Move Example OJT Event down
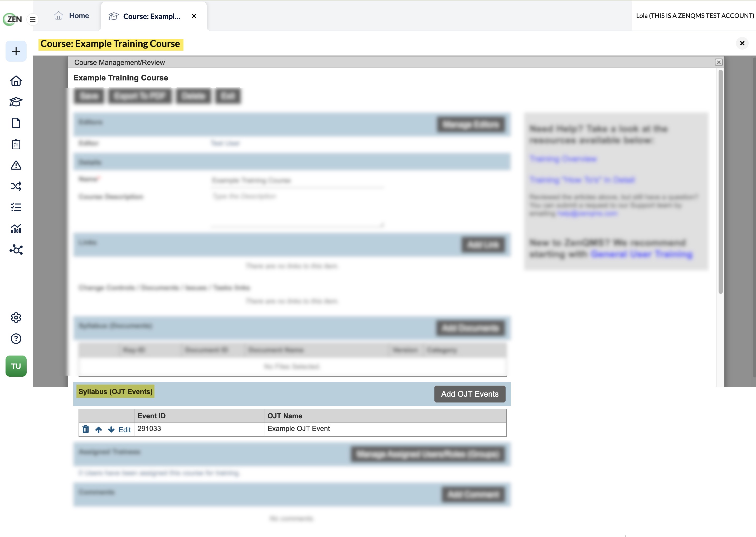 point(111,430)
